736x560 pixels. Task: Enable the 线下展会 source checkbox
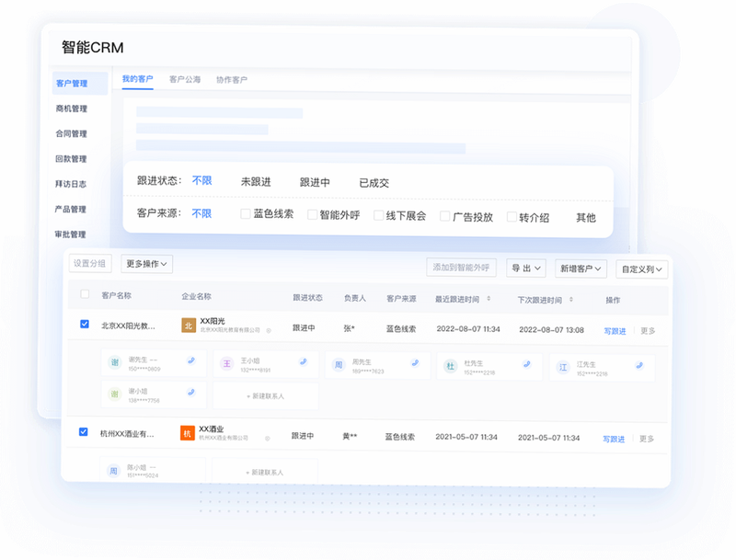[378, 215]
